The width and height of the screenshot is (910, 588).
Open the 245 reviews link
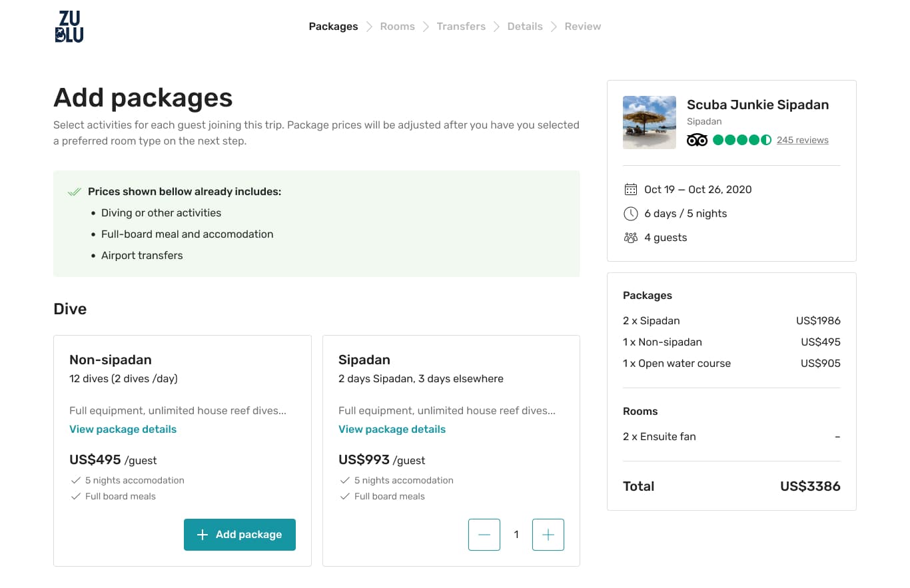point(803,140)
